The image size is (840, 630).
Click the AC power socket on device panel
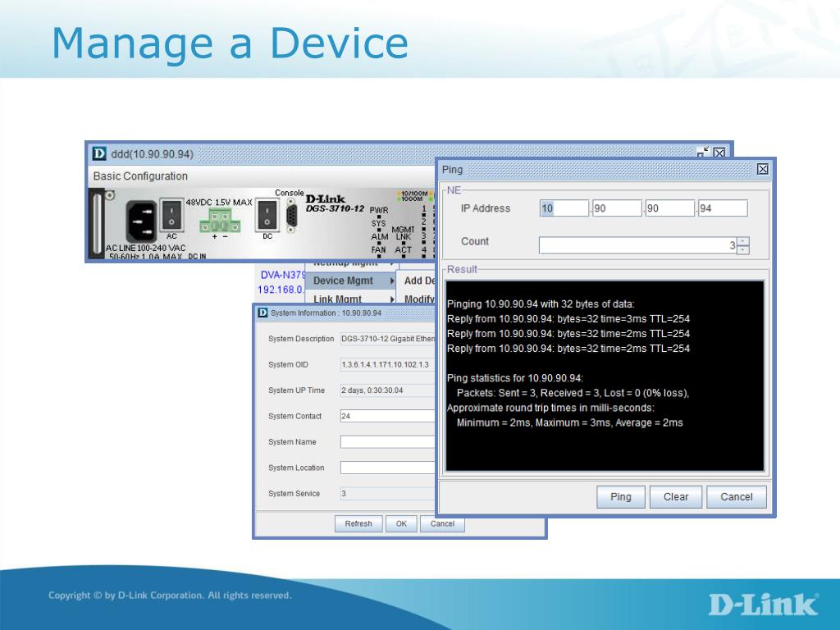tap(141, 221)
